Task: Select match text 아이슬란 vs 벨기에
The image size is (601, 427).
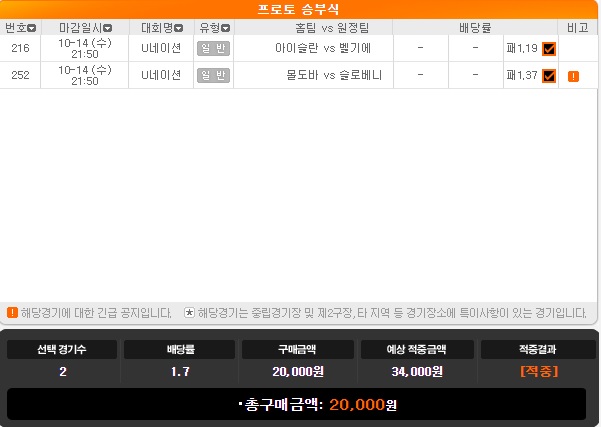Action: point(323,48)
